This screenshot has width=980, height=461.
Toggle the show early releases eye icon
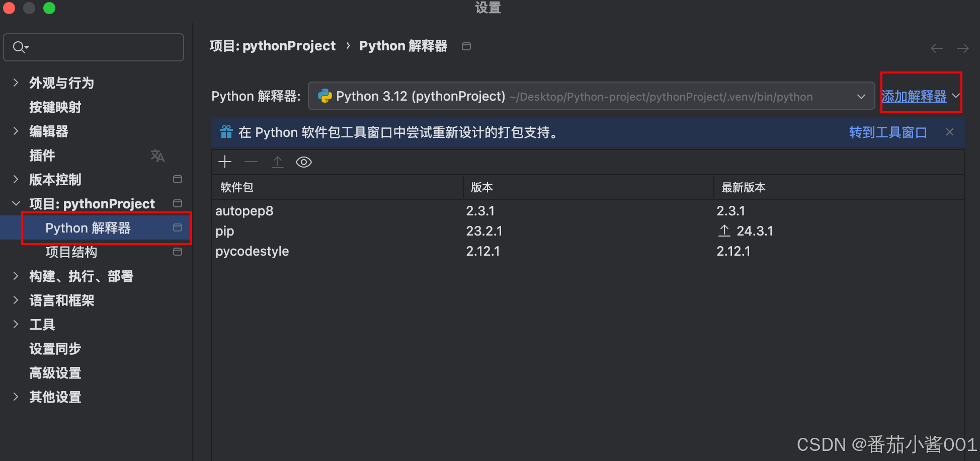tap(304, 162)
